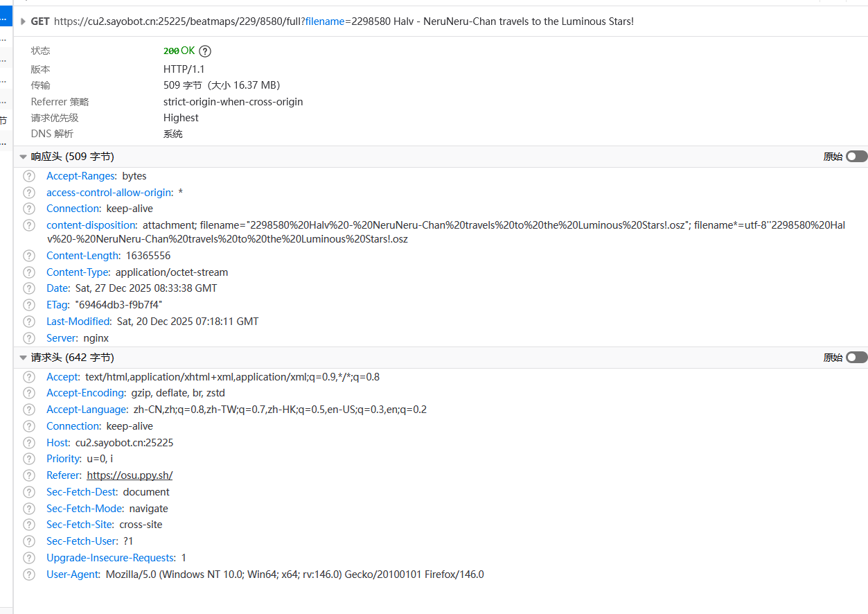
Task: Collapse the 响应头 (509 字节) section
Action: tap(24, 157)
